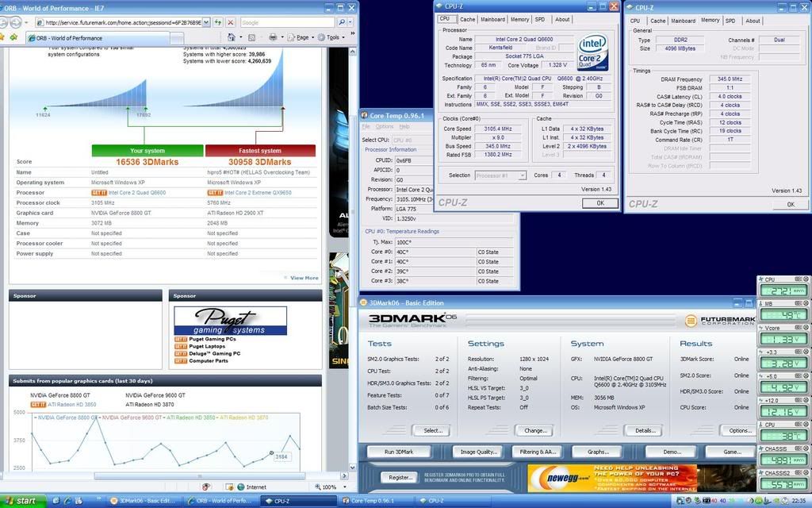
Task: Click the Internet Explorer quick launch icon
Action: click(67, 501)
